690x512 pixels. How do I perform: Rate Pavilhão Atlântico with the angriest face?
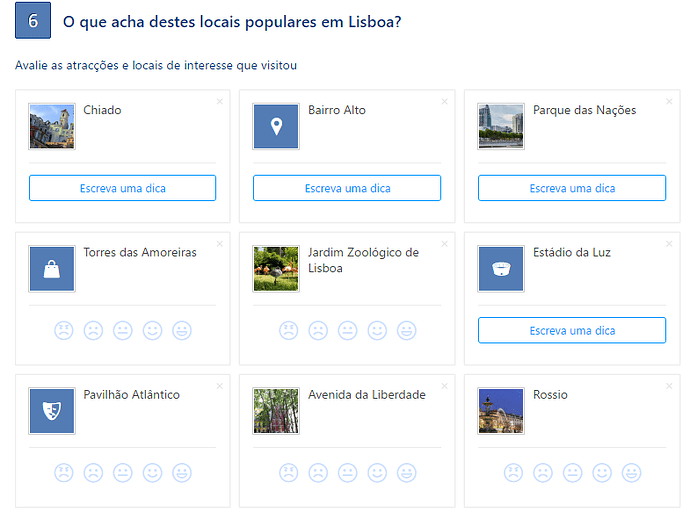63,472
